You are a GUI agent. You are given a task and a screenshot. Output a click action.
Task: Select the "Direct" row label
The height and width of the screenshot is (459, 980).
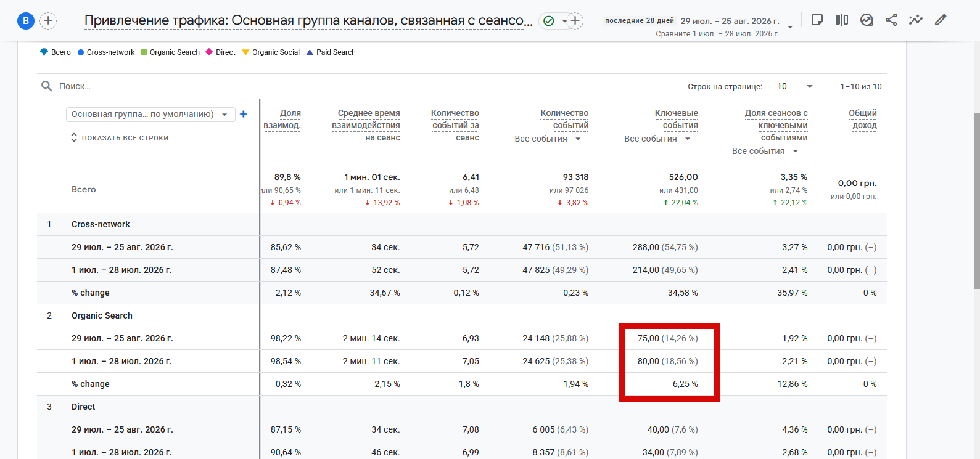[x=83, y=407]
